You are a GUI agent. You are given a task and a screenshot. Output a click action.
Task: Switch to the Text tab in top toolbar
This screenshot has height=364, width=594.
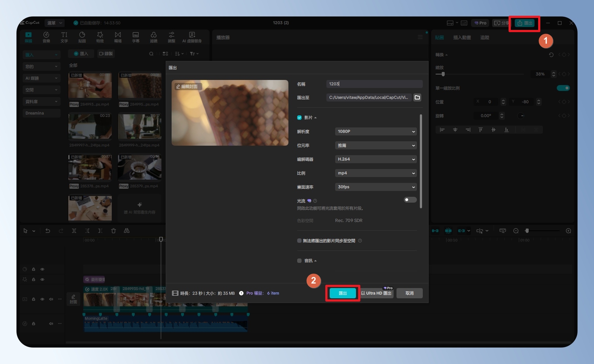point(64,37)
